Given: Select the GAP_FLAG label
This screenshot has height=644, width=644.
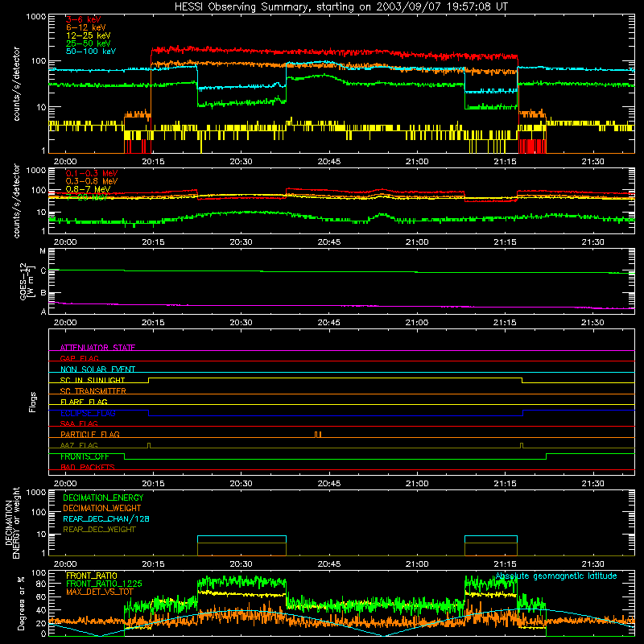Looking at the screenshot, I should [79, 358].
